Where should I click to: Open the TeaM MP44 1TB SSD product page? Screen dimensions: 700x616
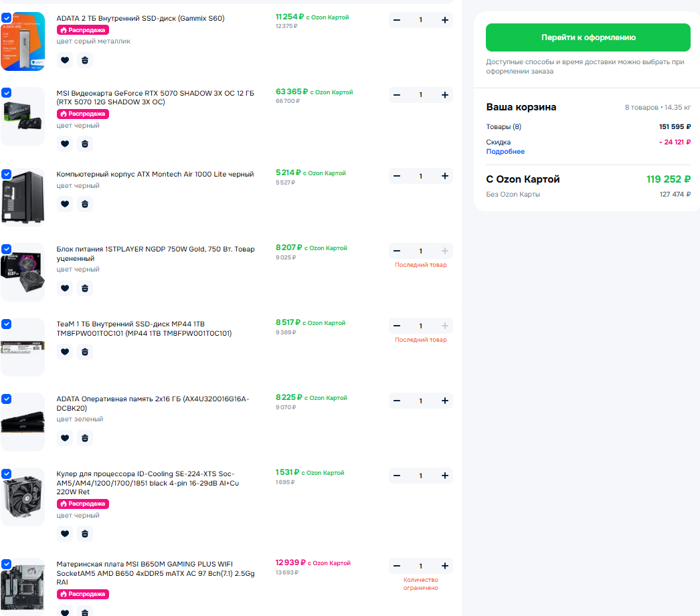(144, 329)
